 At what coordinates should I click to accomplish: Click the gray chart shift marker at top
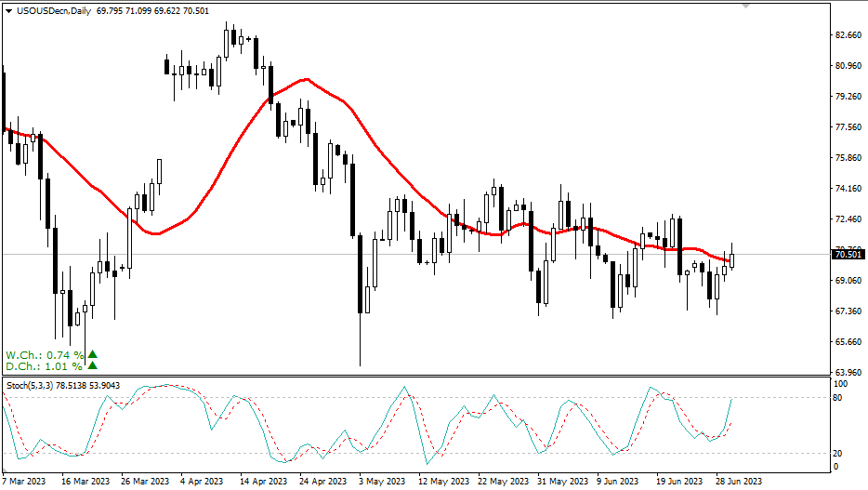coord(744,6)
